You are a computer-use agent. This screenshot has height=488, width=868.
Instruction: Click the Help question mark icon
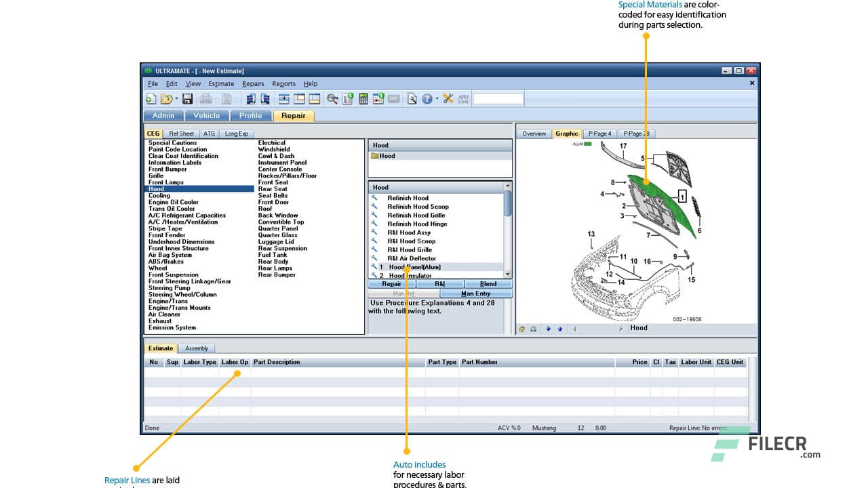coord(427,99)
